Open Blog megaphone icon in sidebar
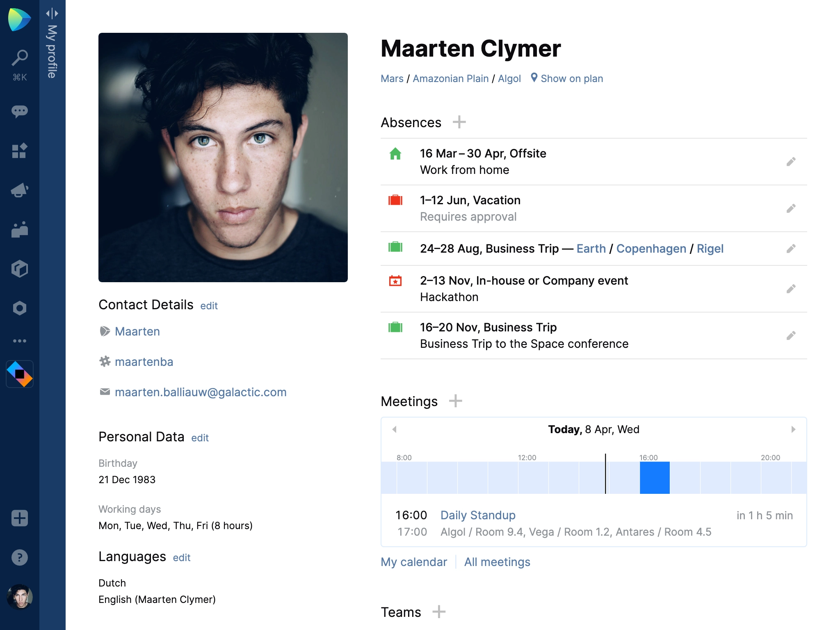 tap(19, 190)
